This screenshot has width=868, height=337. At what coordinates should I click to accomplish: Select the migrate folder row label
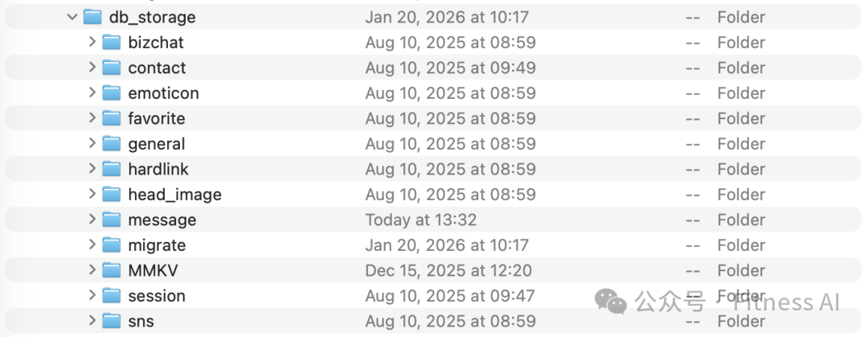(157, 245)
